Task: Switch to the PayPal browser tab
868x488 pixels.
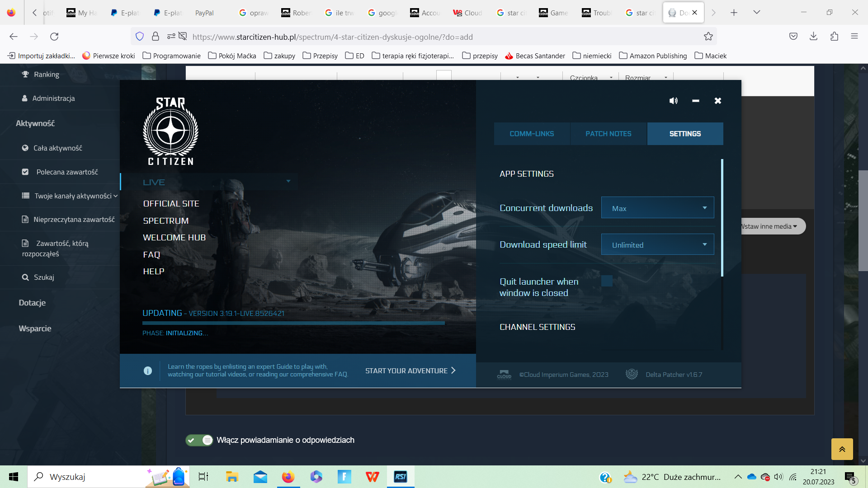Action: click(204, 13)
